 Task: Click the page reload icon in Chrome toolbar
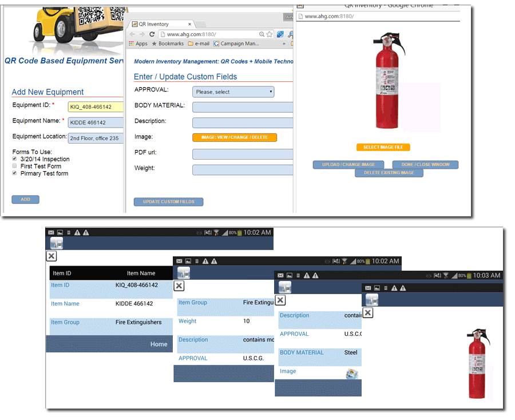(152, 34)
